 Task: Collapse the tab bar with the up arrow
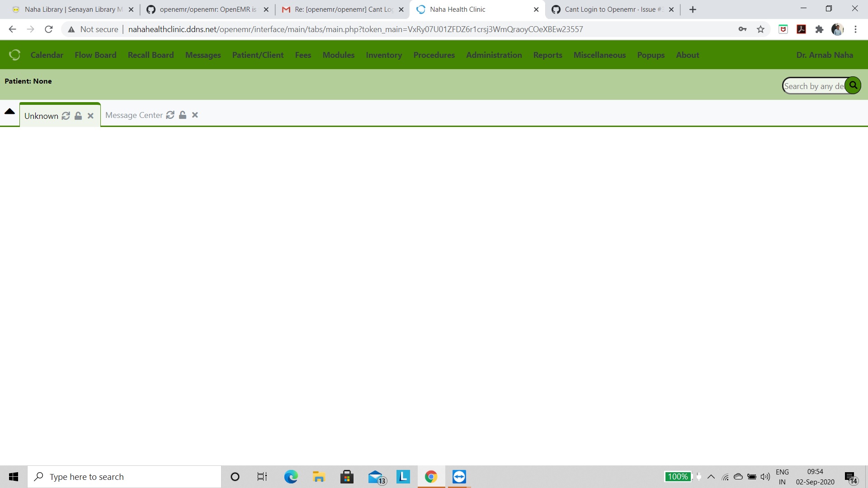(9, 111)
